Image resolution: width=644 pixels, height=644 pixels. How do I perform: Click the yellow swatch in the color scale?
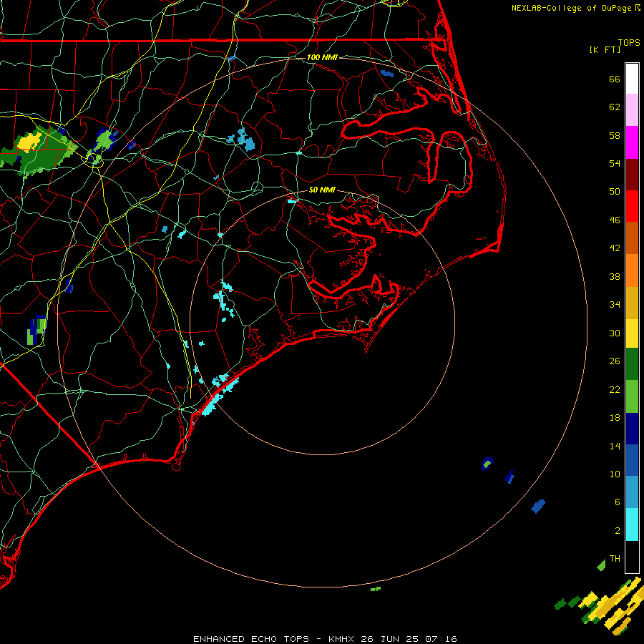pyautogui.click(x=632, y=333)
